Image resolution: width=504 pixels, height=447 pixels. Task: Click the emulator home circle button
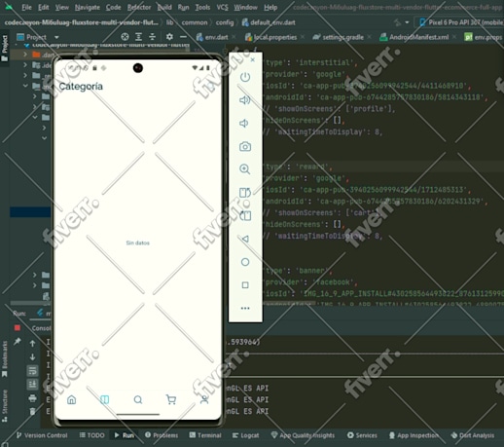point(245,262)
